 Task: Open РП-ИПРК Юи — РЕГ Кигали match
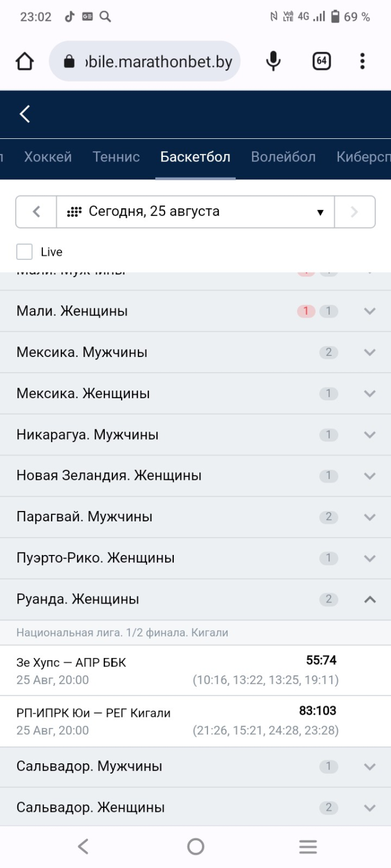[195, 721]
